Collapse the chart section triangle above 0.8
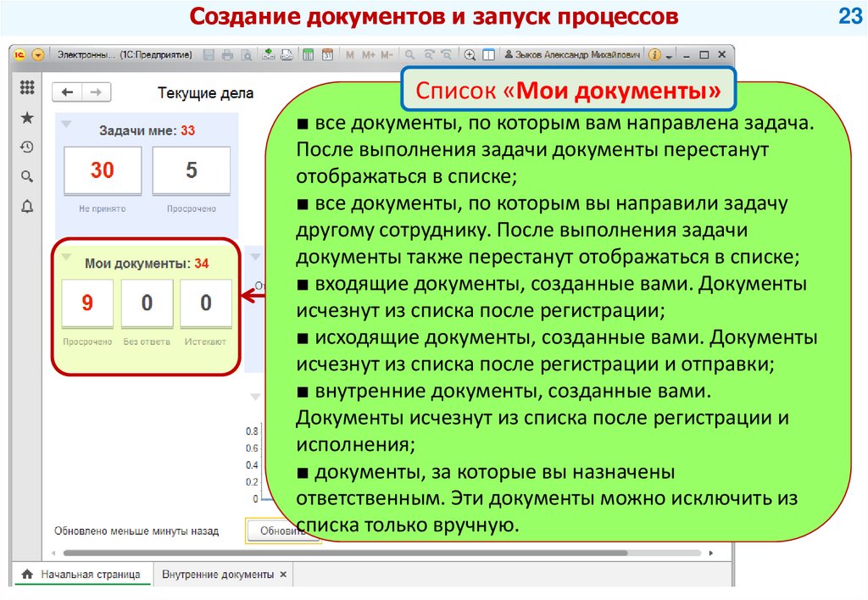 255,397
